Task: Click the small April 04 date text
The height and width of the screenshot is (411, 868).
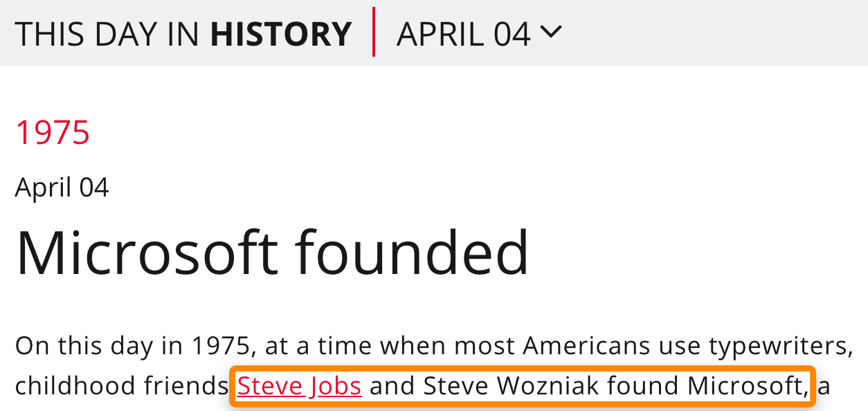Action: 62,185
